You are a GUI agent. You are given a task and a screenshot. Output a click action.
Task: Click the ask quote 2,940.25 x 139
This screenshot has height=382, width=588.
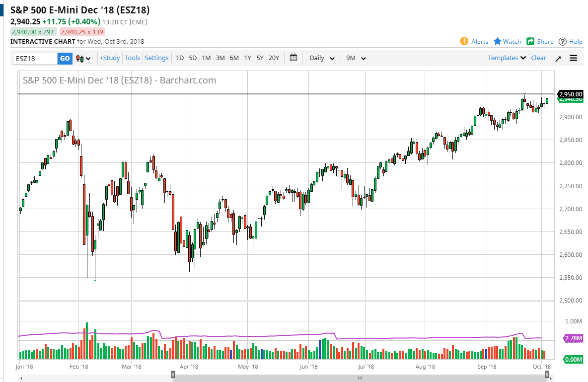tap(82, 32)
